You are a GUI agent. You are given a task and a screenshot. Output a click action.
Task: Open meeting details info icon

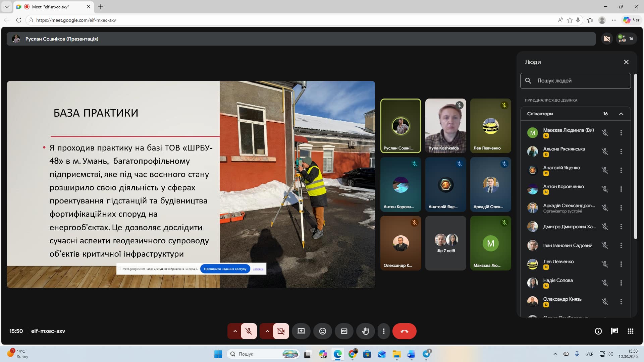click(598, 331)
